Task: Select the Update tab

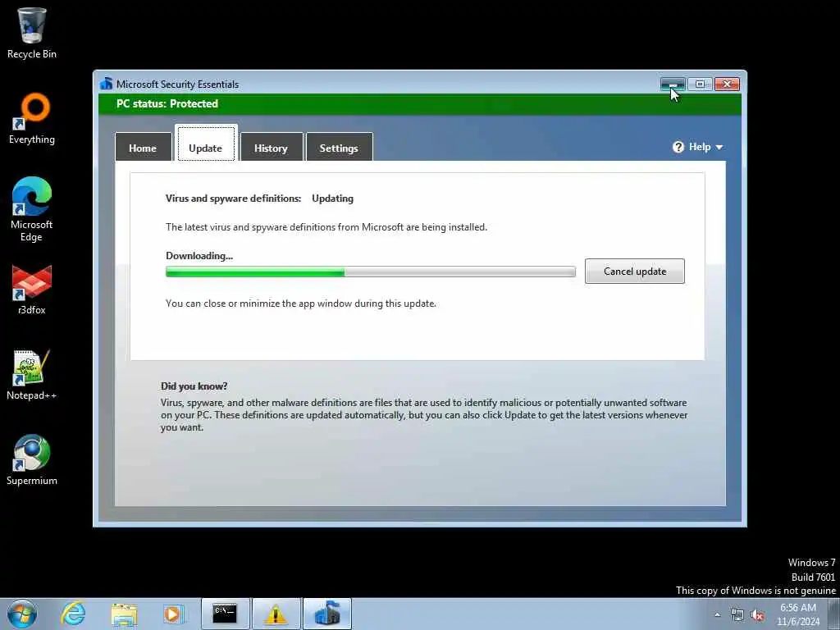Action: [206, 144]
